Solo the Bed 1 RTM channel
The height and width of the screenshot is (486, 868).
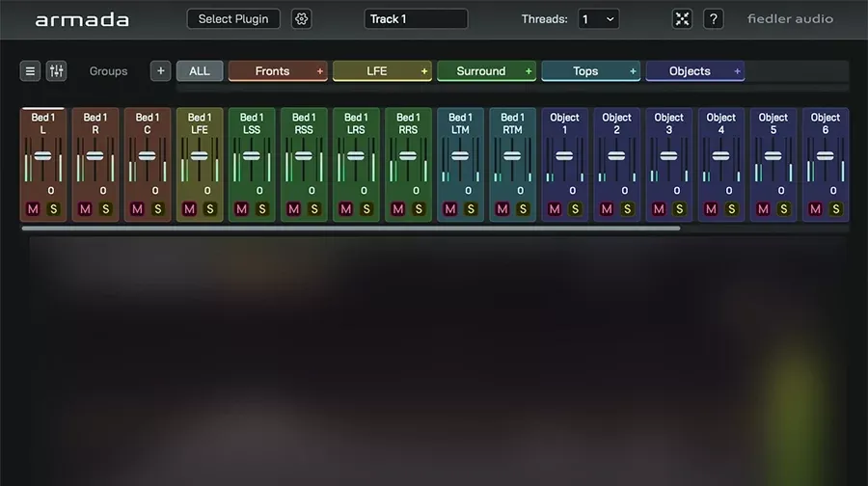point(523,209)
